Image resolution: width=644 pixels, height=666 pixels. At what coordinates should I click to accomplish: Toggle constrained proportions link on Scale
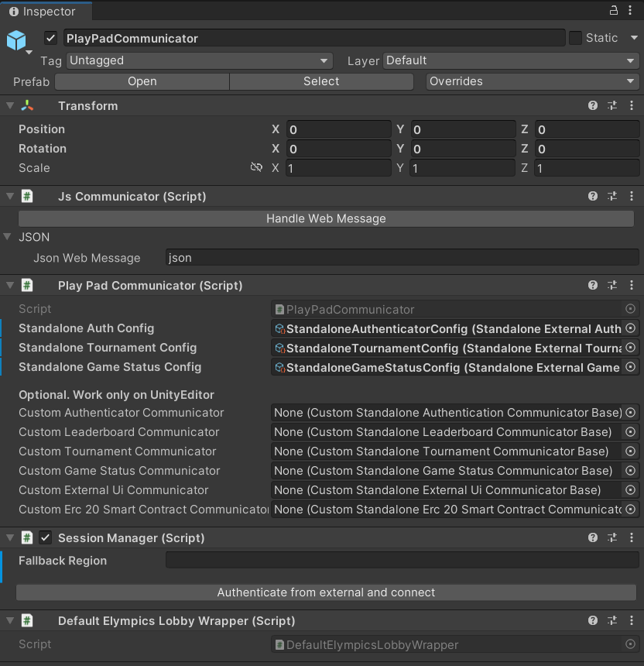coord(256,167)
